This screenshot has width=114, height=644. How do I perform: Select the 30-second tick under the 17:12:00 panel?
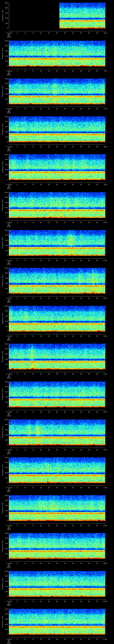[57, 336]
